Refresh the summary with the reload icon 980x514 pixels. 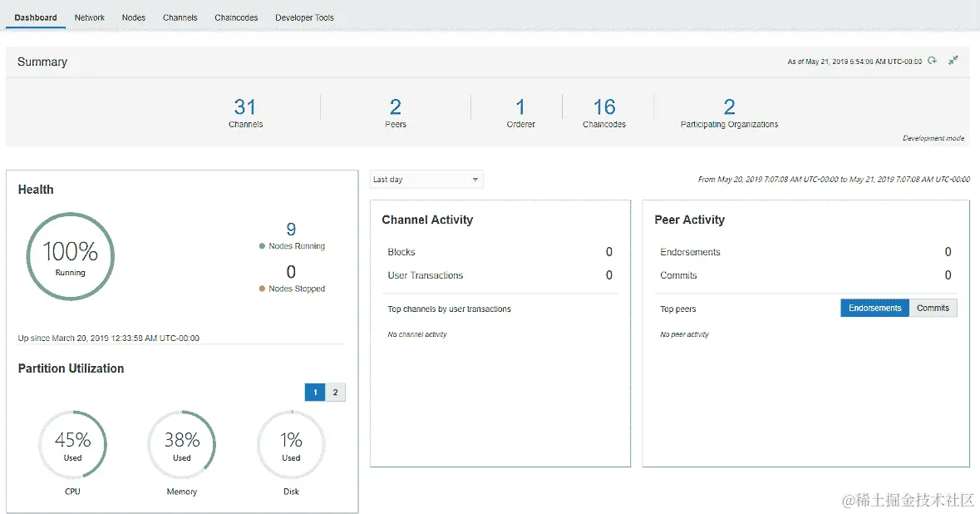pos(933,61)
